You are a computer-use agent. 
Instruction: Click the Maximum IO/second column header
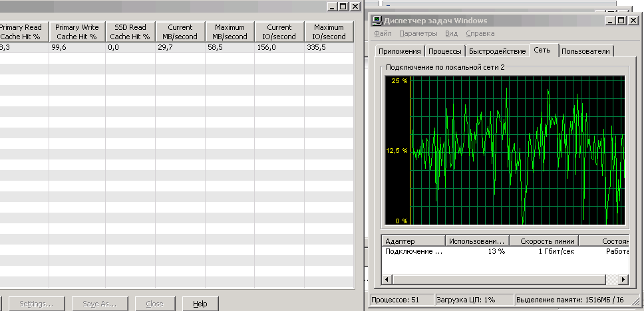click(x=329, y=32)
